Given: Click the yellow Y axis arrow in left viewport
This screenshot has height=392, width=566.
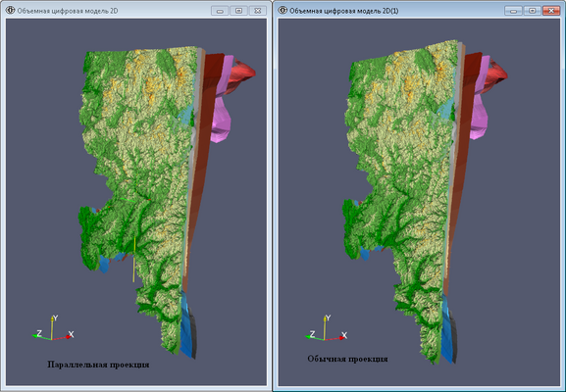Looking at the screenshot, I should click(x=52, y=327).
